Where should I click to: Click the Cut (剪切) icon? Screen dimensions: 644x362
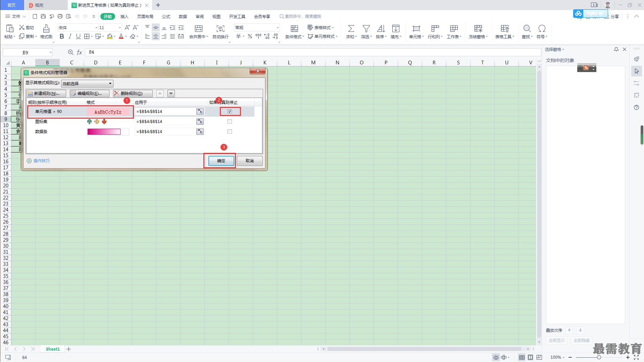(x=22, y=27)
